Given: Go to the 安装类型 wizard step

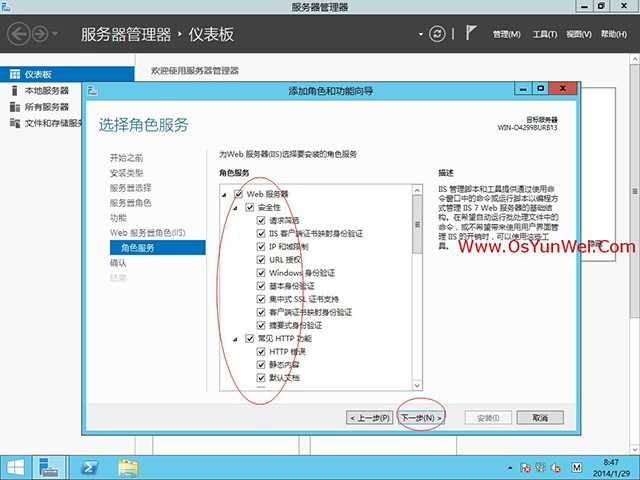Looking at the screenshot, I should [x=127, y=173].
